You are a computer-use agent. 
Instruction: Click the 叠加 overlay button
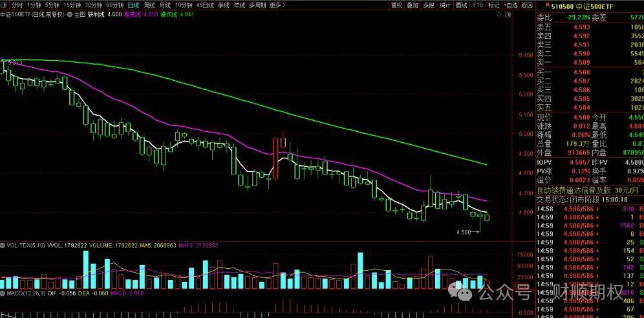point(413,5)
